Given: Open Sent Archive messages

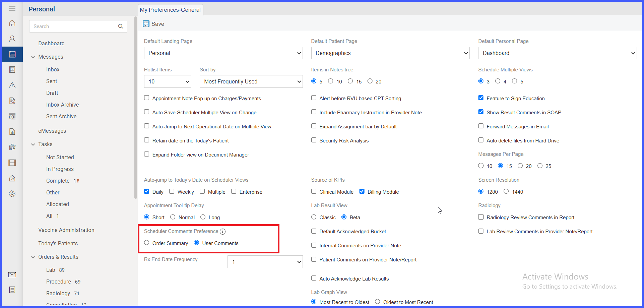Looking at the screenshot, I should click(61, 117).
